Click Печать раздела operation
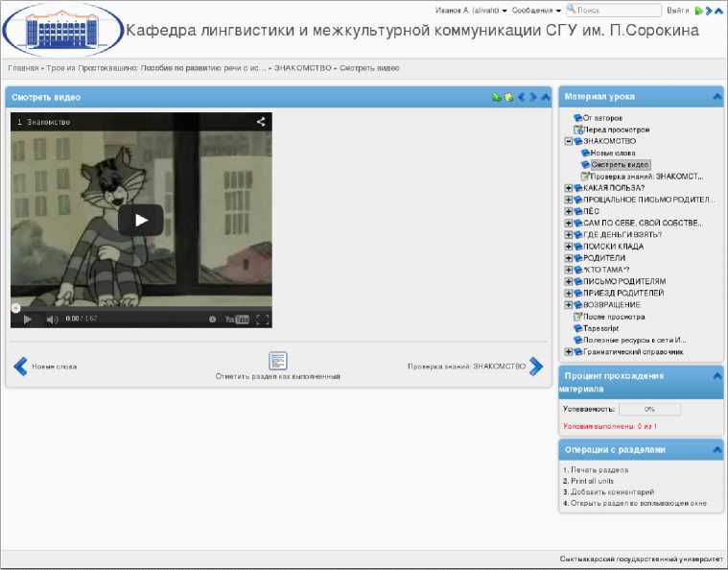The height and width of the screenshot is (570, 728). [x=599, y=470]
